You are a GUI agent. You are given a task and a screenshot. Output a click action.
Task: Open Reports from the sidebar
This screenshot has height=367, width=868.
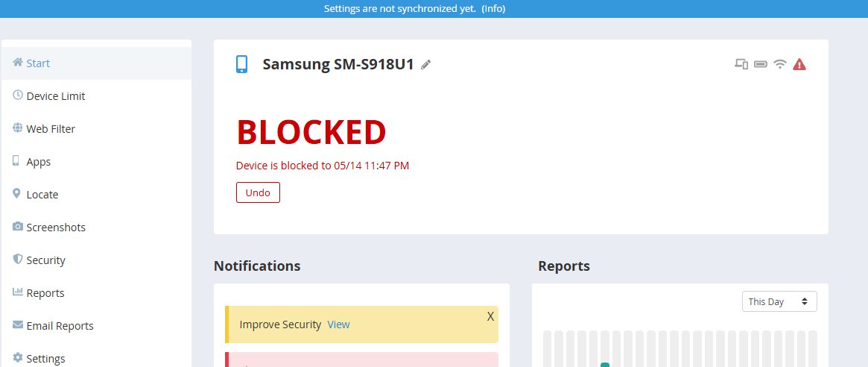(x=96, y=292)
